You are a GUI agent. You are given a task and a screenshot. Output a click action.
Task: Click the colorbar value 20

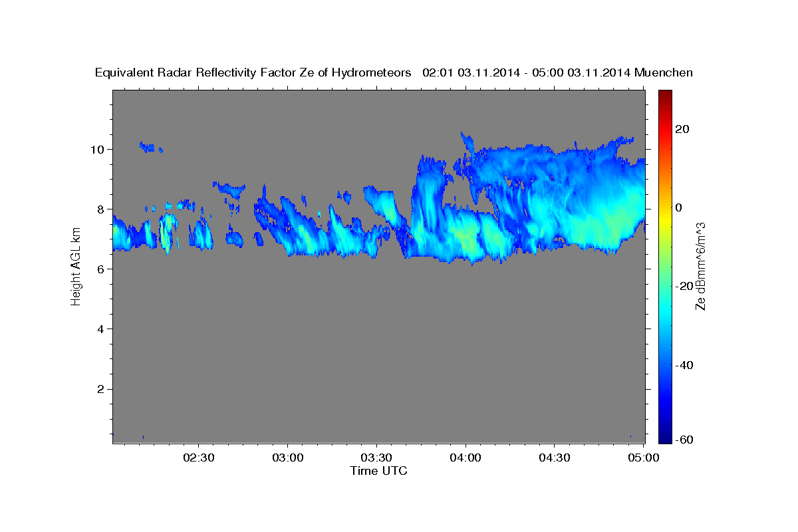pos(684,129)
